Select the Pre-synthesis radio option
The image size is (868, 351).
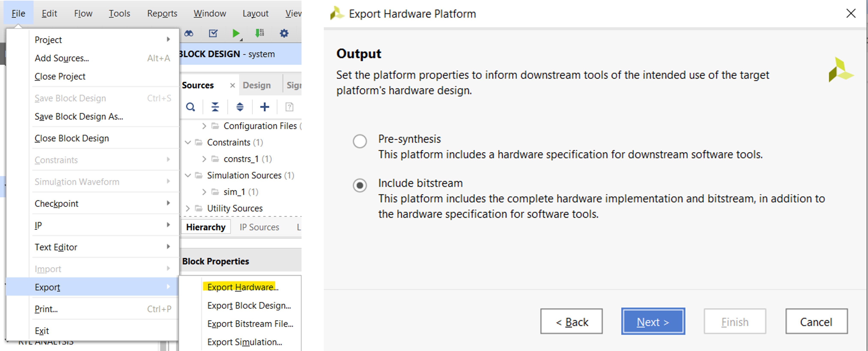click(360, 141)
